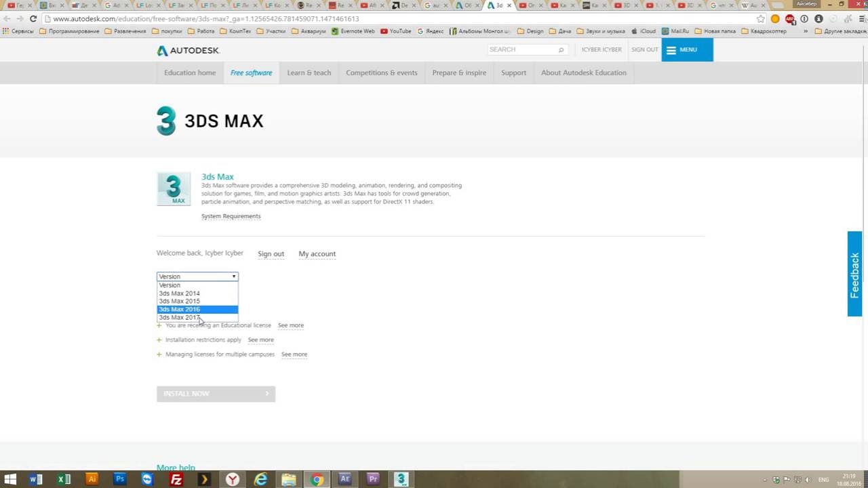Viewport: 868px width, 488px height.
Task: Open 3ds Max from the taskbar
Action: 401,479
